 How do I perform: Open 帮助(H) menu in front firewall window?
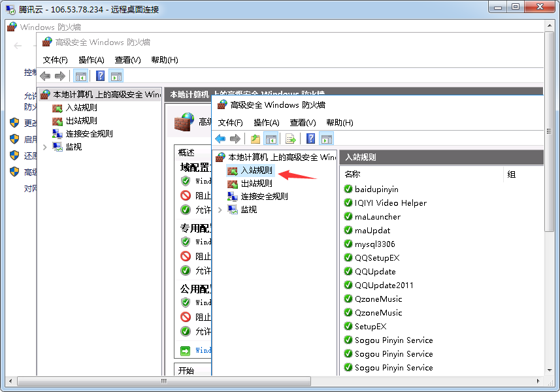click(340, 122)
